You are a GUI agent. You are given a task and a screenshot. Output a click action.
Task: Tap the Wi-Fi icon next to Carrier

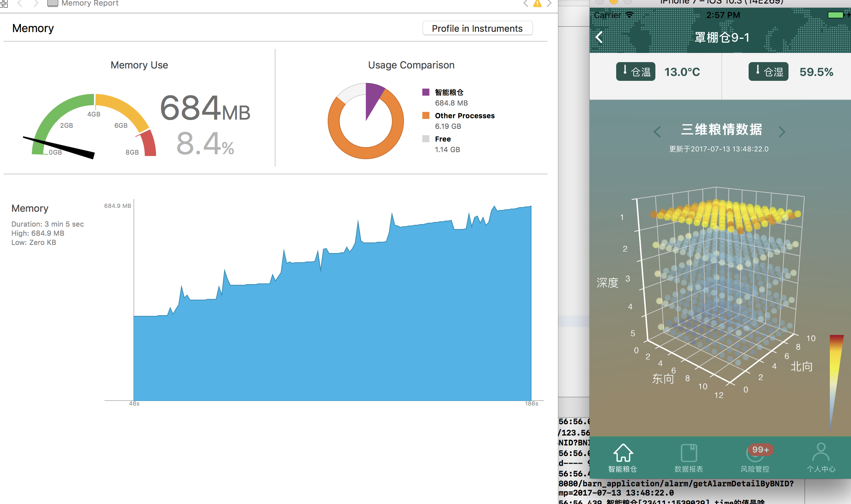pos(629,15)
